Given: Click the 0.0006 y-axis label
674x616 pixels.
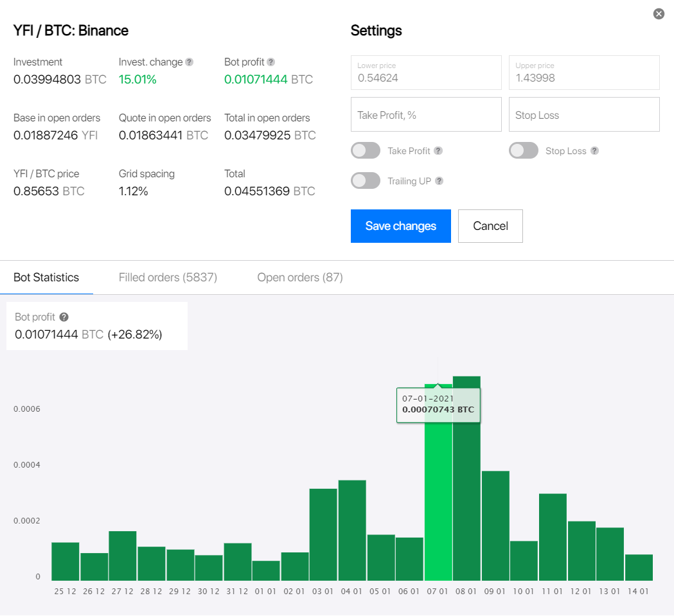Looking at the screenshot, I should 26,409.
